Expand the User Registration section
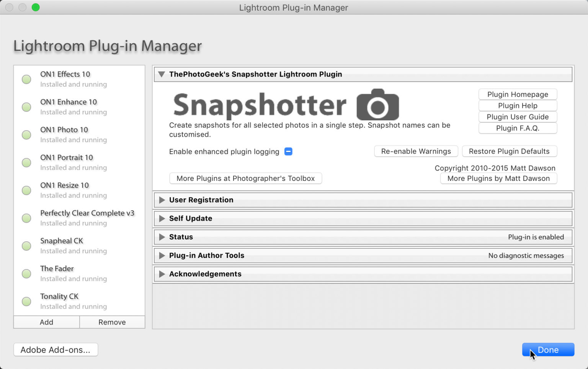This screenshot has height=369, width=588. pyautogui.click(x=162, y=200)
